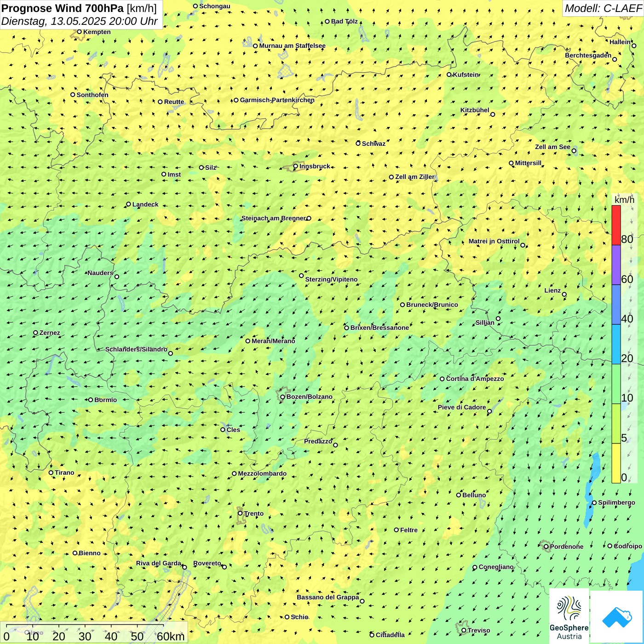Click the 'Predazzo' label
644x644 pixels.
point(318,442)
